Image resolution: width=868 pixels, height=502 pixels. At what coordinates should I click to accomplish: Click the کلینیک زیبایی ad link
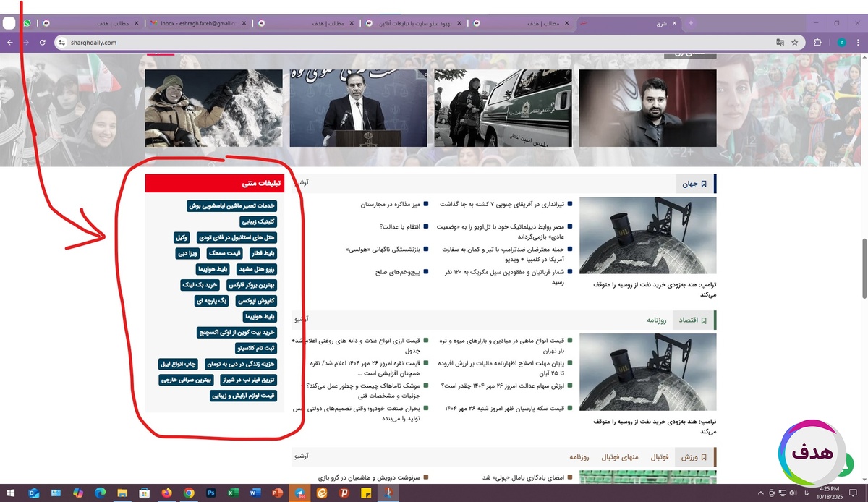point(259,221)
